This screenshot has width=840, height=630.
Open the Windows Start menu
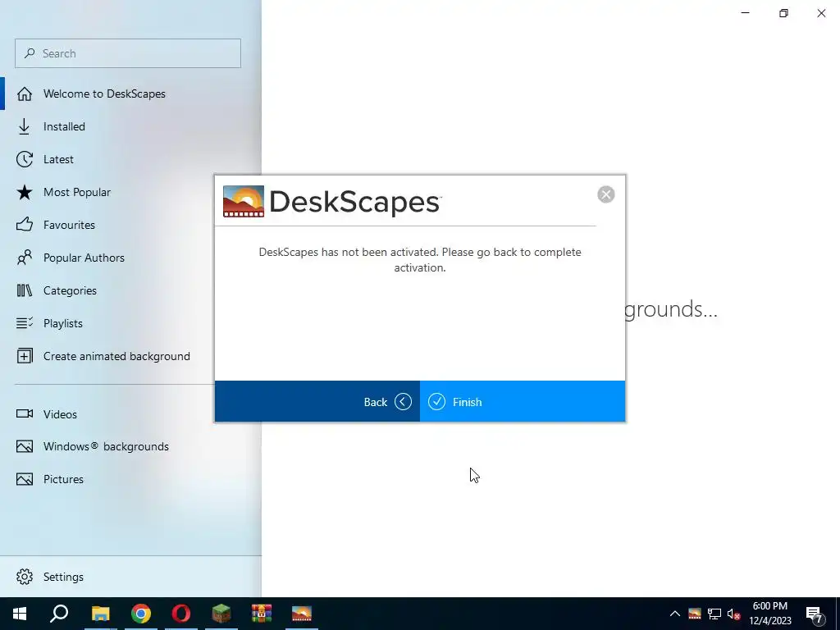coord(20,614)
